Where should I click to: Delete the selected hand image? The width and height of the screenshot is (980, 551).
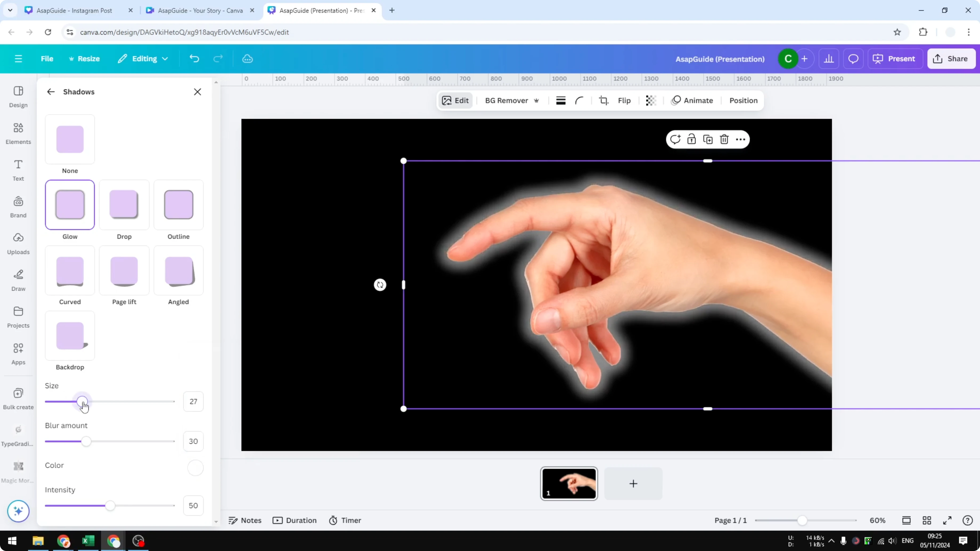724,139
